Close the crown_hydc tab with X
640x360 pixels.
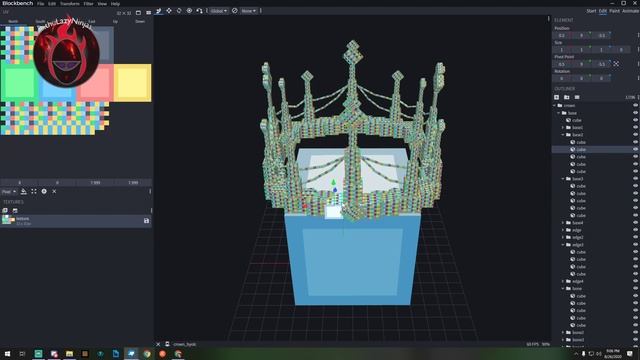coord(158,344)
